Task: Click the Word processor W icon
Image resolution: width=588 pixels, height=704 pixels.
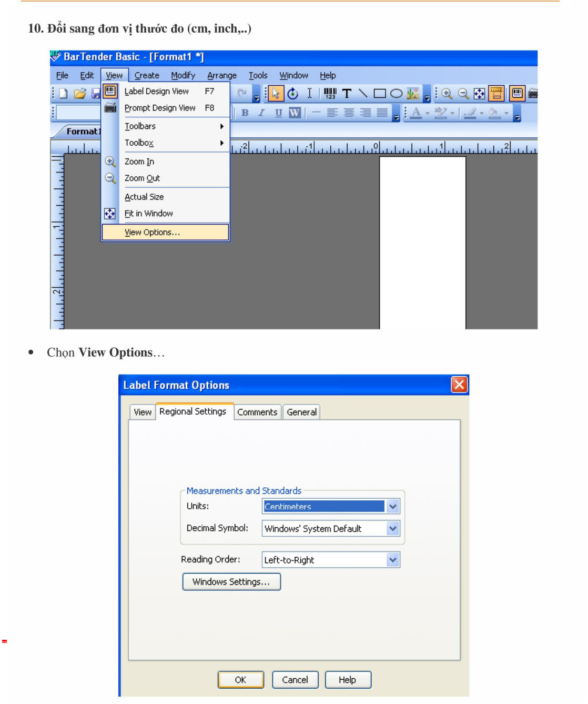Action: [295, 113]
